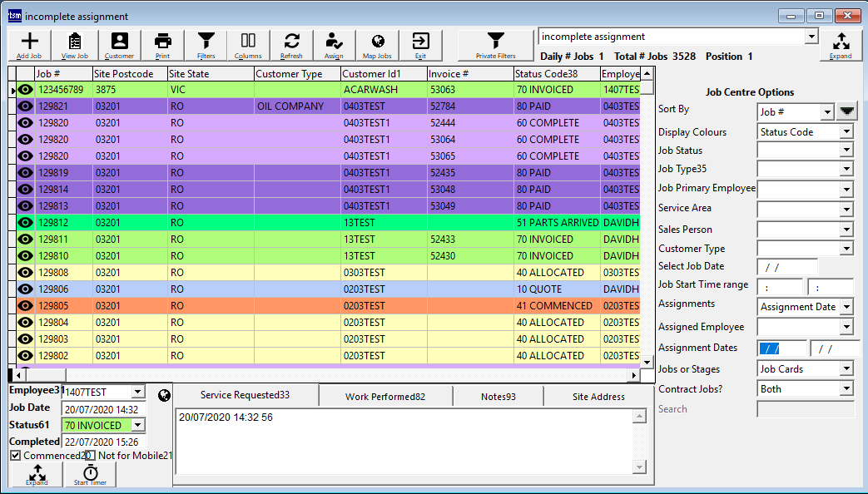Open View Job from the toolbar
Image resolution: width=868 pixels, height=494 pixels.
click(x=74, y=45)
